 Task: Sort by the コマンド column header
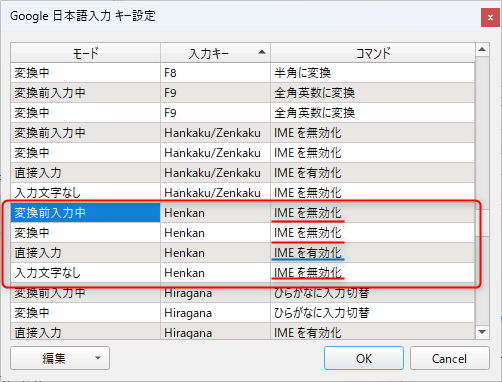tap(373, 53)
